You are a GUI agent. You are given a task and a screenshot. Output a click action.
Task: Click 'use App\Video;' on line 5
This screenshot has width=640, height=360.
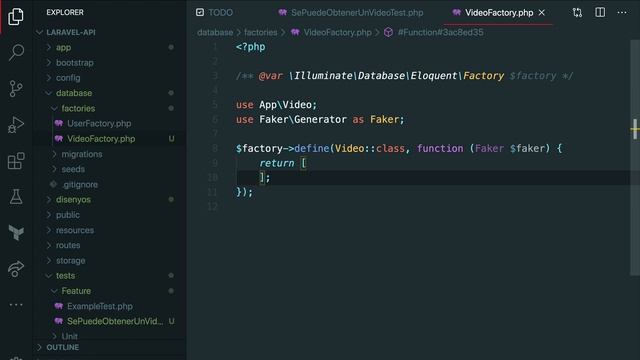pos(276,105)
